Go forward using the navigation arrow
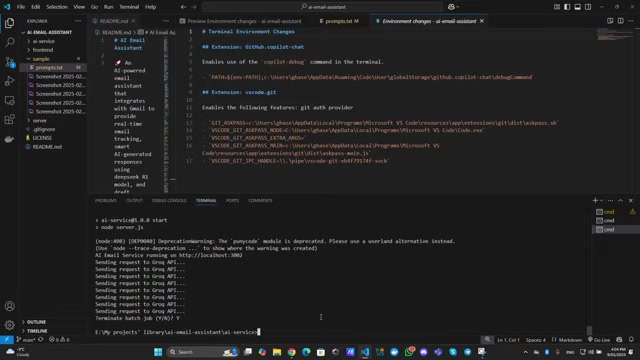Viewport: 640px width, 360px height. (194, 7)
